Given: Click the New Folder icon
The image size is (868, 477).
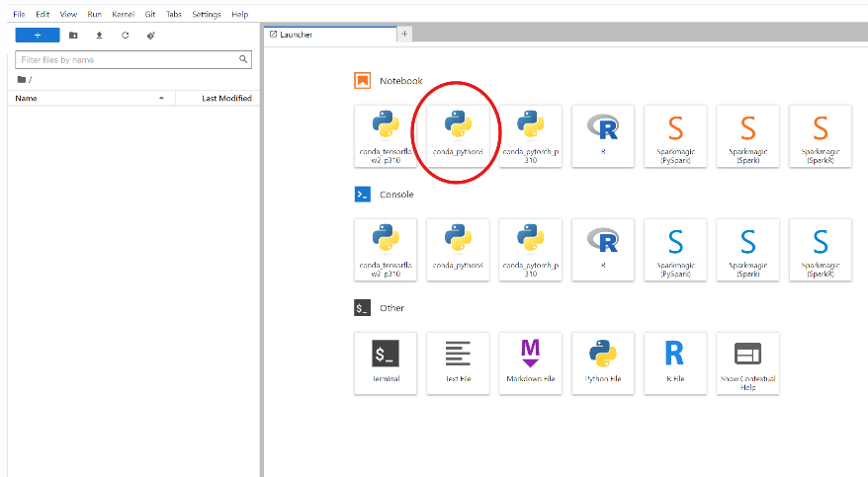Looking at the screenshot, I should coord(73,36).
